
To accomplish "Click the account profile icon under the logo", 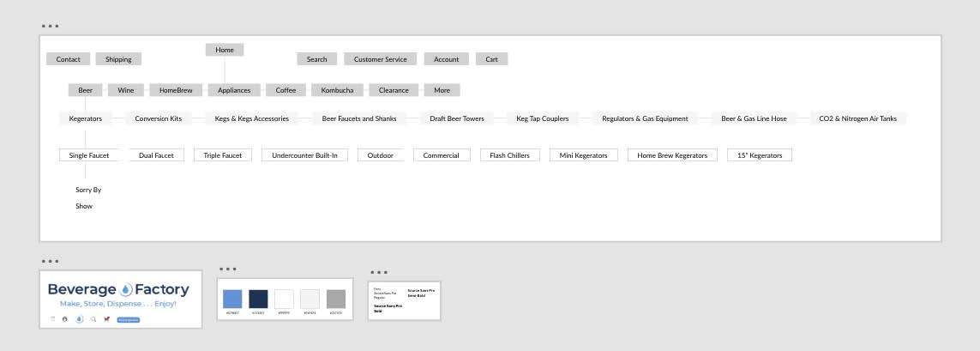I will coord(64,319).
